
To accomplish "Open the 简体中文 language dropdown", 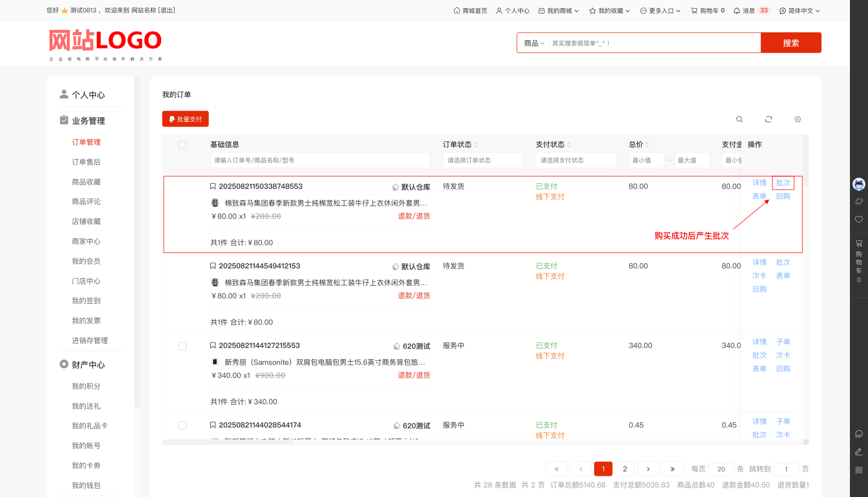I will pyautogui.click(x=800, y=11).
